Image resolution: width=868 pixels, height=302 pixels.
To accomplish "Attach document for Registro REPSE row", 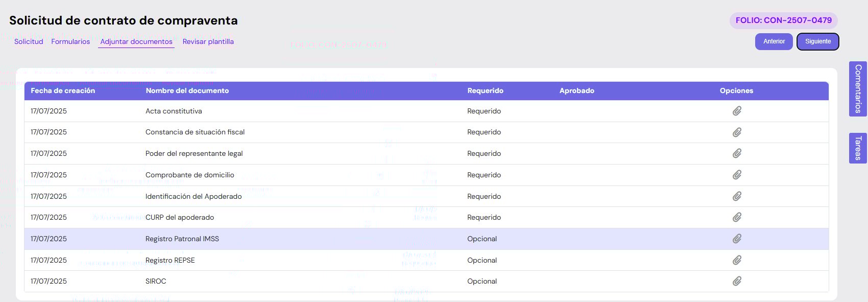I will point(737,260).
